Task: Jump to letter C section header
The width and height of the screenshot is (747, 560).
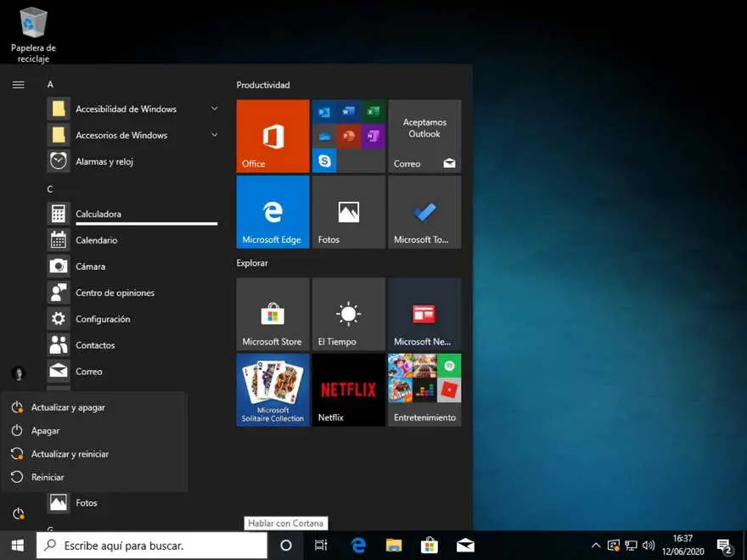Action: pos(49,189)
